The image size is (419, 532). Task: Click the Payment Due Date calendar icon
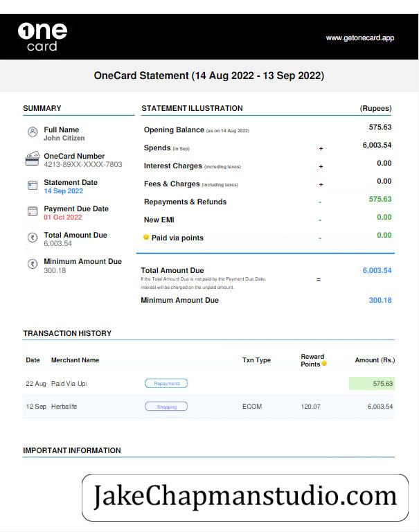pyautogui.click(x=33, y=211)
